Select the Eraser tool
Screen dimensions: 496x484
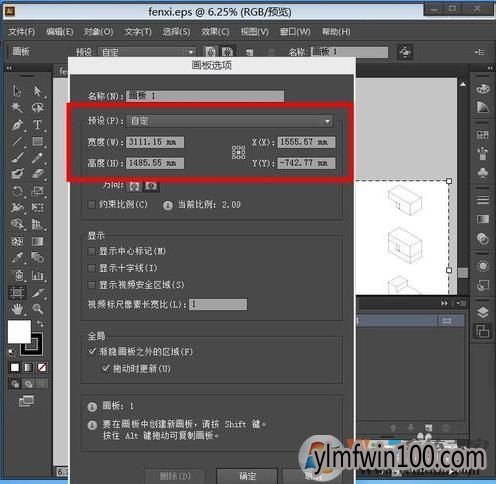37,174
